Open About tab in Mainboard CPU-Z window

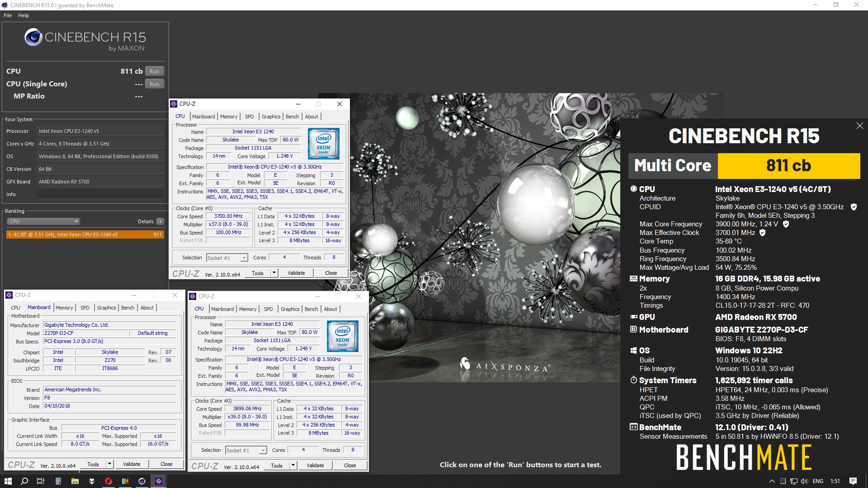(x=147, y=308)
